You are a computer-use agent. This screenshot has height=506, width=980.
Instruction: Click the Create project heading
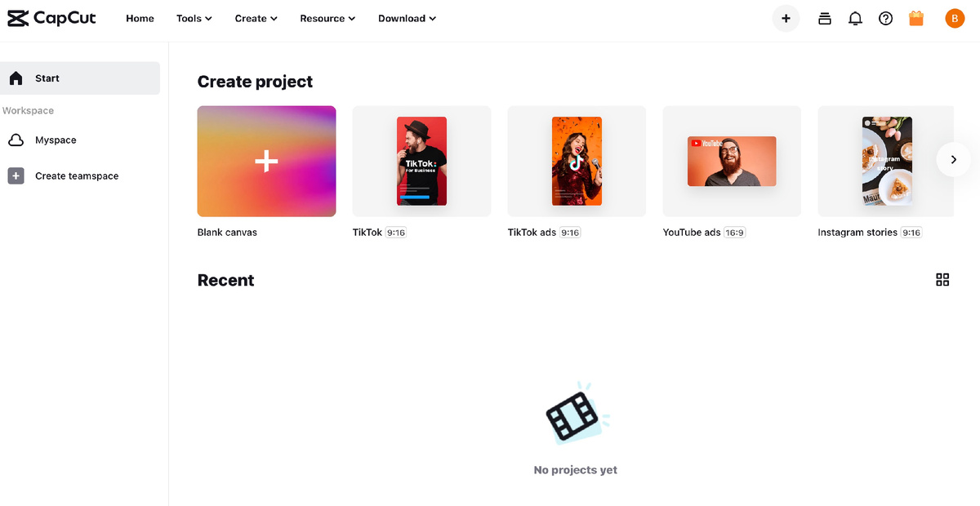(255, 82)
